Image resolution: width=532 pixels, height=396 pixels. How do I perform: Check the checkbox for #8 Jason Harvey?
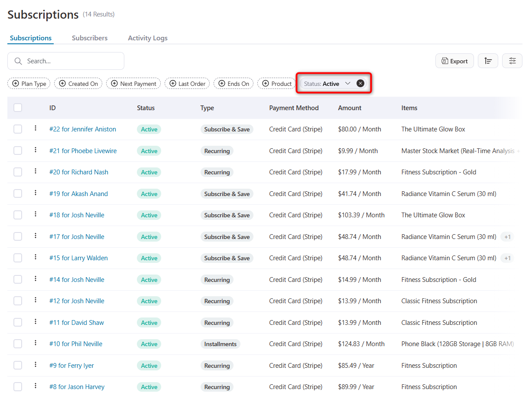pos(17,386)
